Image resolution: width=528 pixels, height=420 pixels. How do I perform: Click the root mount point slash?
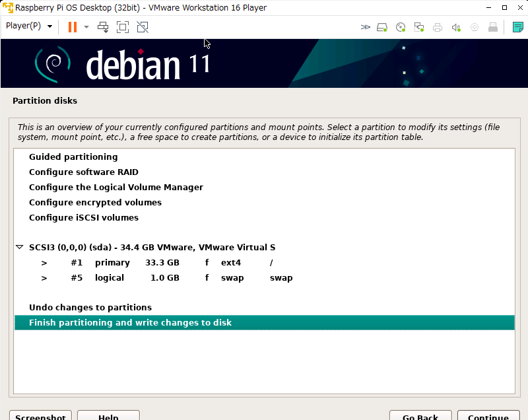(x=271, y=263)
